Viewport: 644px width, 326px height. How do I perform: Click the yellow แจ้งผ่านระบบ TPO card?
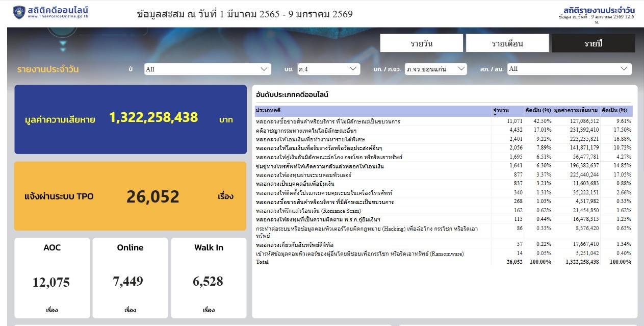(x=131, y=196)
